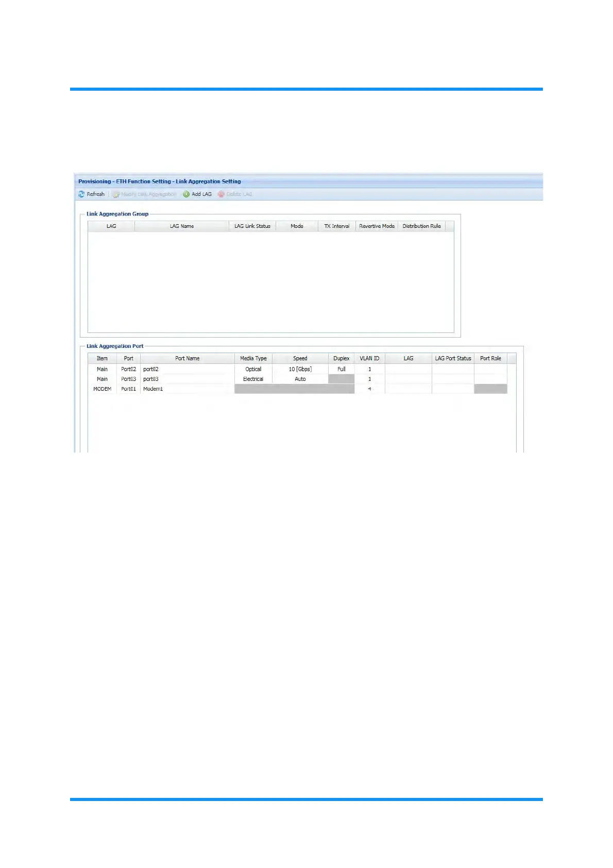The width and height of the screenshot is (613, 868).
Task: Click the LAG header in Link Aggregation Group
Action: 111,226
